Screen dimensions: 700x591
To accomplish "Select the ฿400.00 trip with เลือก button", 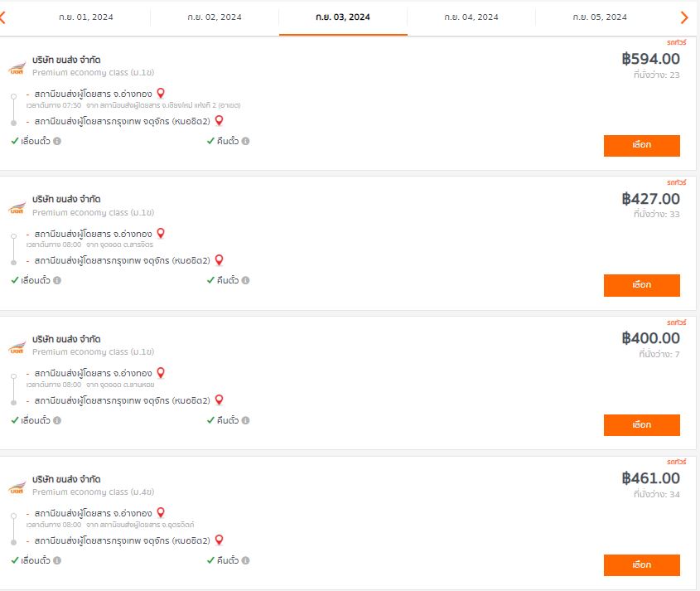I will click(641, 425).
